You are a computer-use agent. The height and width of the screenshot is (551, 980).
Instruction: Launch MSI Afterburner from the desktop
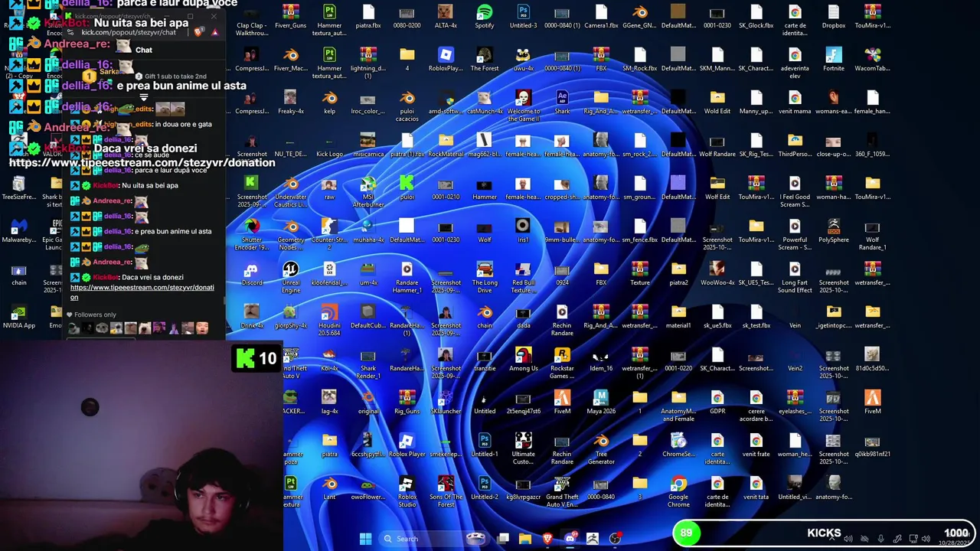367,191
